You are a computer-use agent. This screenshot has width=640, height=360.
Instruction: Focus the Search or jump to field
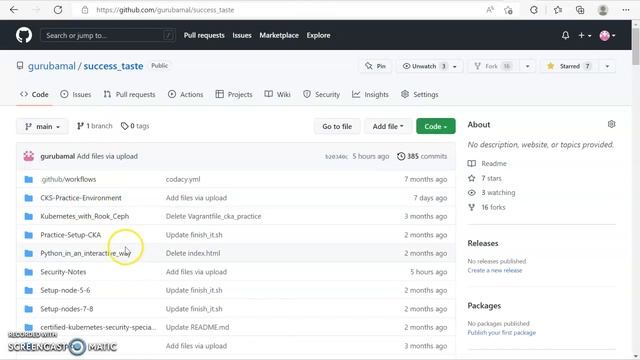[108, 36]
